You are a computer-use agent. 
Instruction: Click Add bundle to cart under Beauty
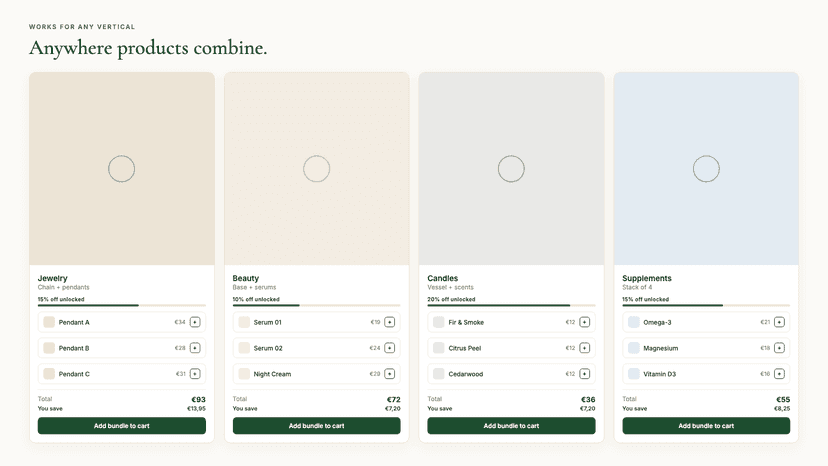316,426
